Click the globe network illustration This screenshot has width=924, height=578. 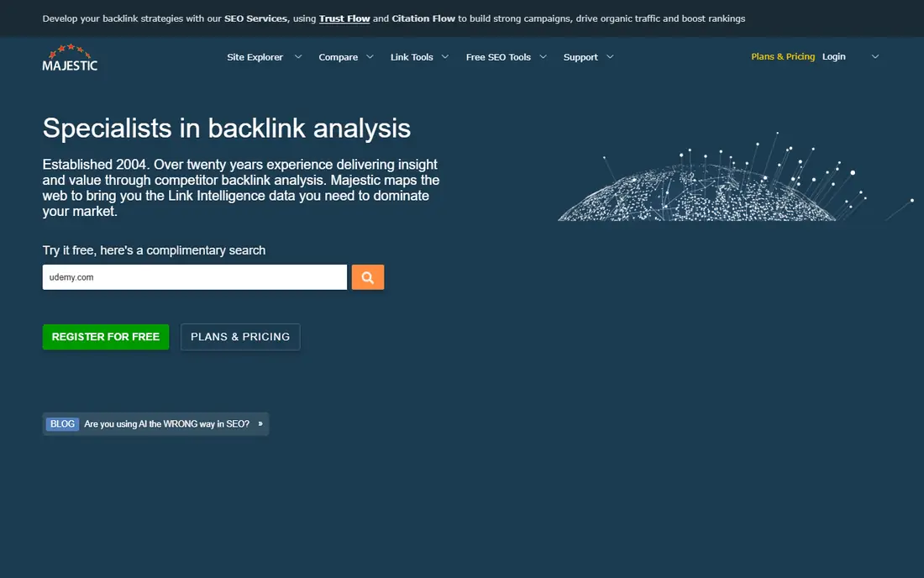pyautogui.click(x=736, y=176)
